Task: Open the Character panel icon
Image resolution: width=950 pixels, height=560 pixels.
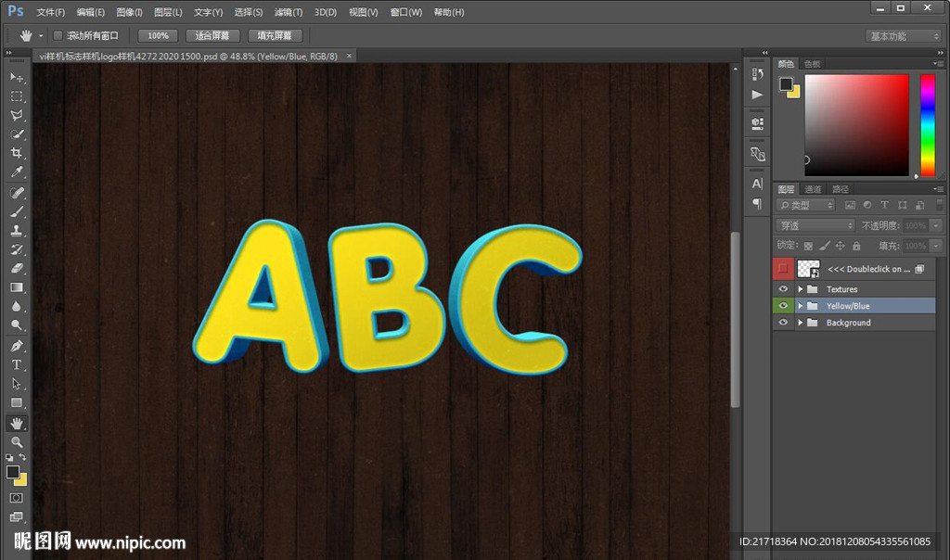Action: coord(757,184)
